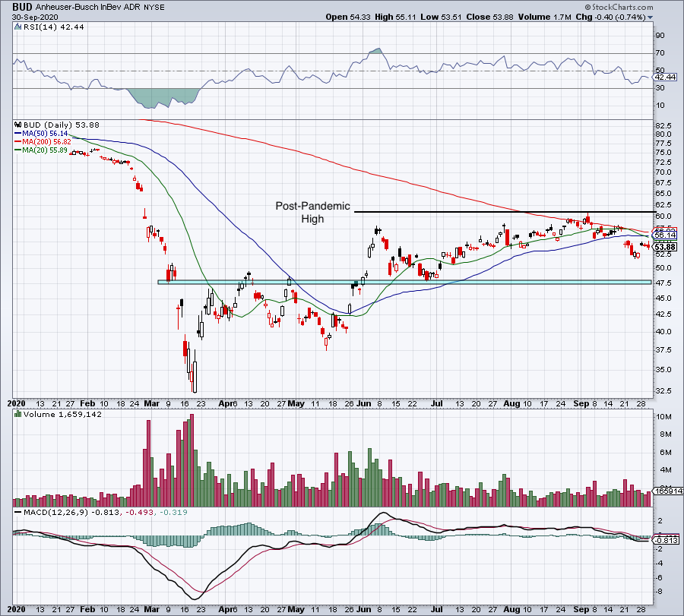
Task: Select the RSI(14) 42.44 legend text
Action: click(54, 27)
